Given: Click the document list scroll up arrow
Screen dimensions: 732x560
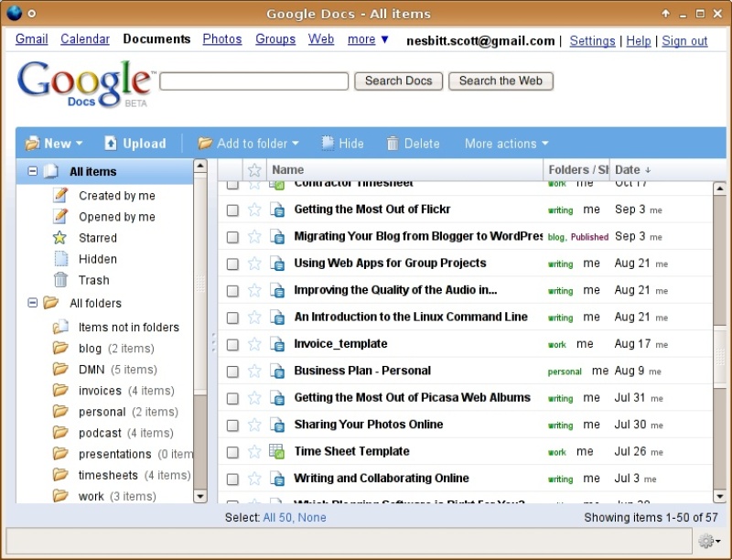Looking at the screenshot, I should pyautogui.click(x=719, y=188).
